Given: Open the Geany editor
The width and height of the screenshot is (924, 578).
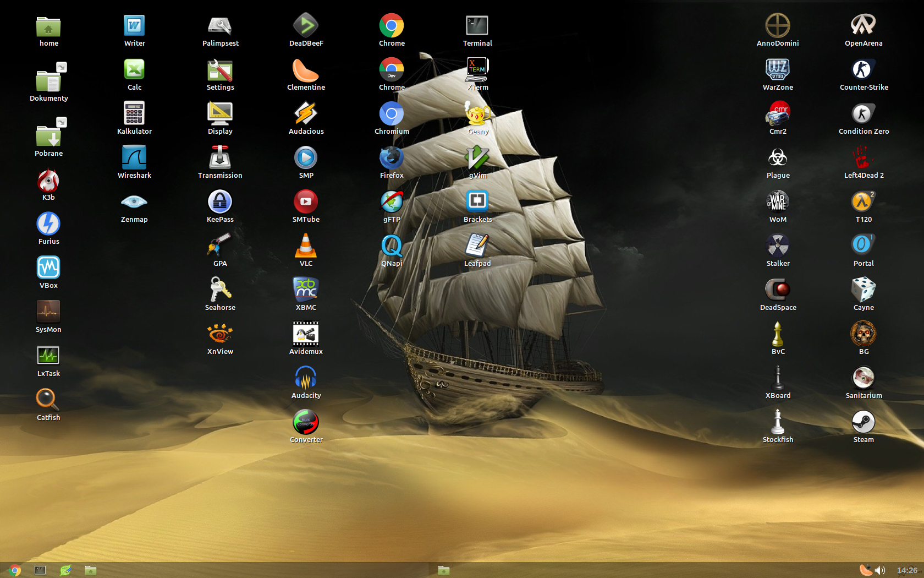Looking at the screenshot, I should tap(477, 114).
